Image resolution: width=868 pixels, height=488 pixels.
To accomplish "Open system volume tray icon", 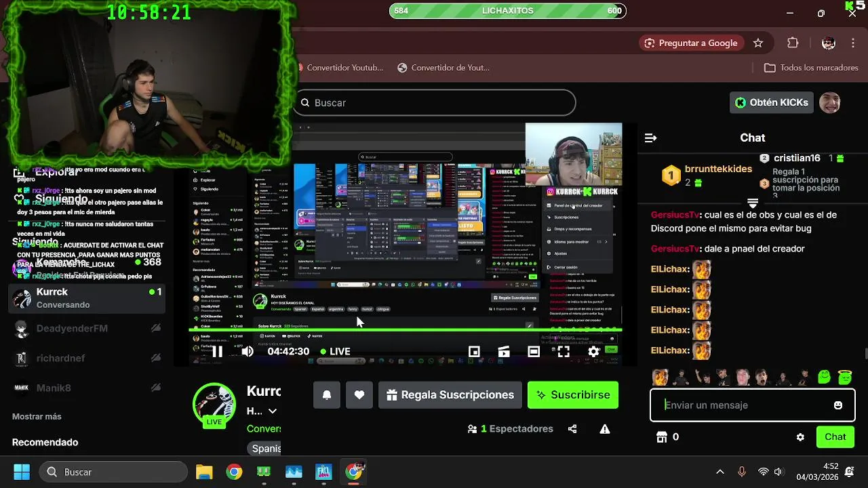I will pos(778,472).
